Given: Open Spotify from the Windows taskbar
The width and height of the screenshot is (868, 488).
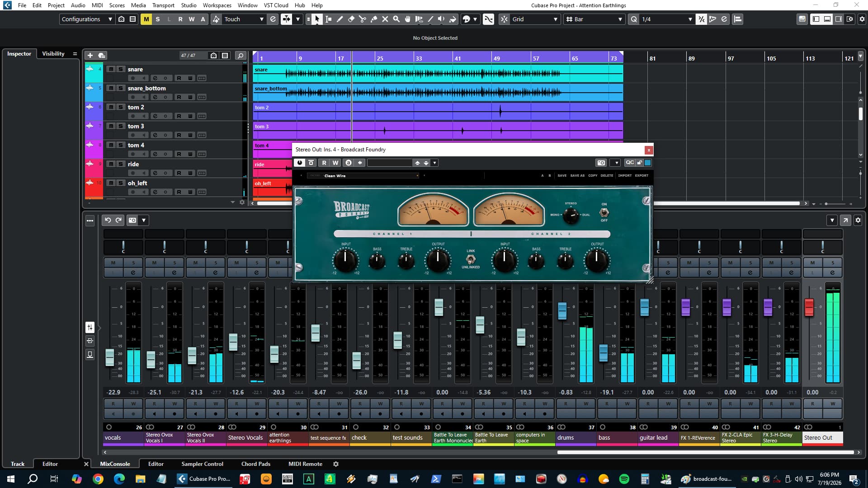Looking at the screenshot, I should tap(624, 479).
